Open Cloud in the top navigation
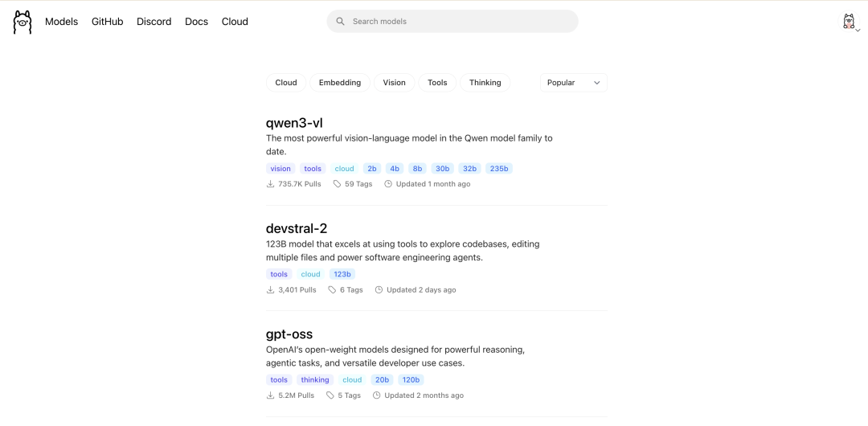 235,22
